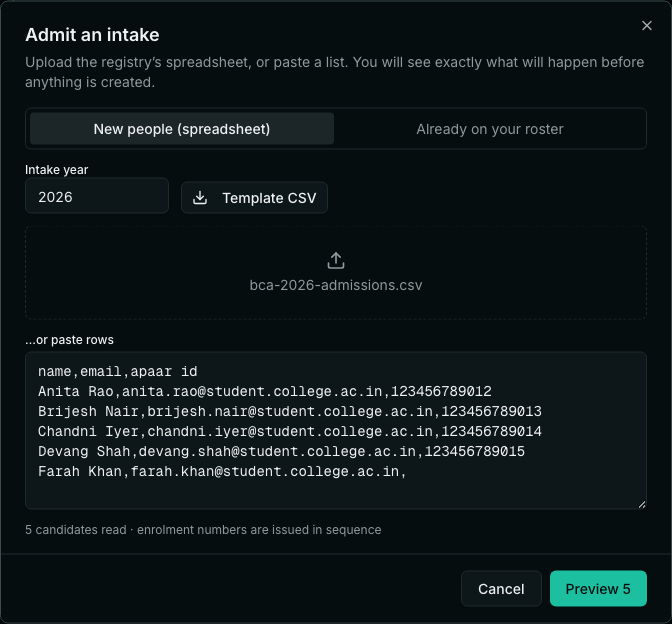The height and width of the screenshot is (624, 672).
Task: Click the '...or paste rows' label
Action: [x=69, y=340]
